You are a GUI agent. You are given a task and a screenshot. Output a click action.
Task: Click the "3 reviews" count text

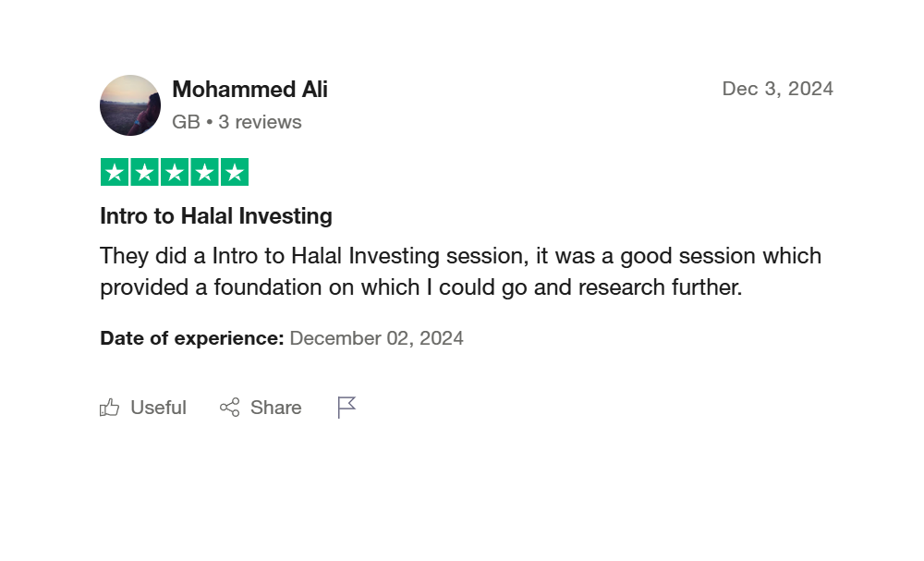(x=260, y=122)
